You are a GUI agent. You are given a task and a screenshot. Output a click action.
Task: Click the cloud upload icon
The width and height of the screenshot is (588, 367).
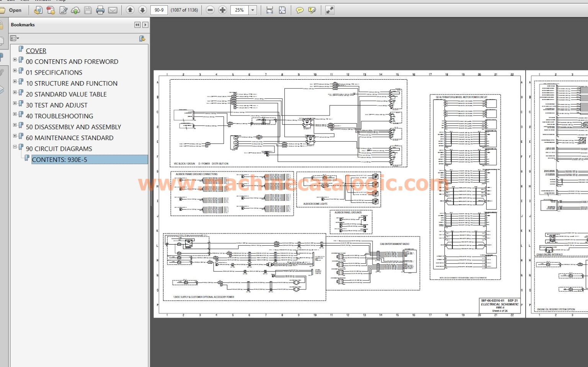point(75,10)
